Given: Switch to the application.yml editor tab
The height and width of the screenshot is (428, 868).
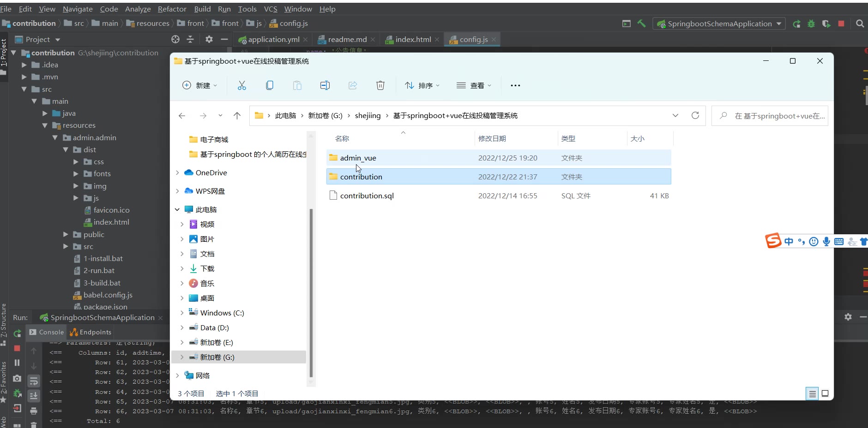Looking at the screenshot, I should click(273, 40).
